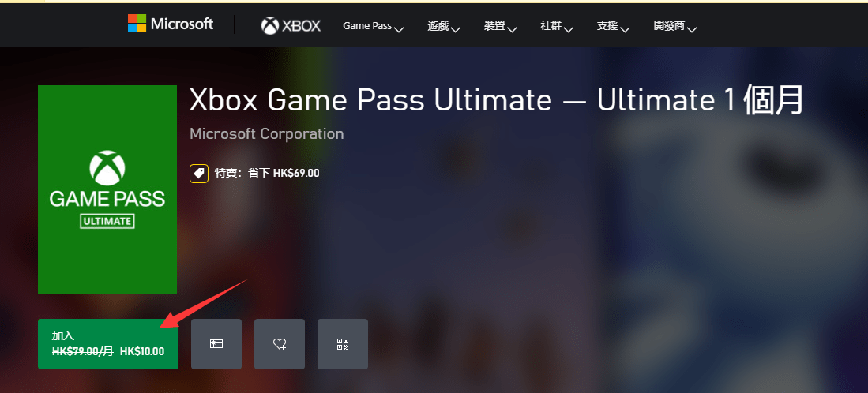
Task: Expand the 裝置 dropdown chevron
Action: [x=512, y=28]
